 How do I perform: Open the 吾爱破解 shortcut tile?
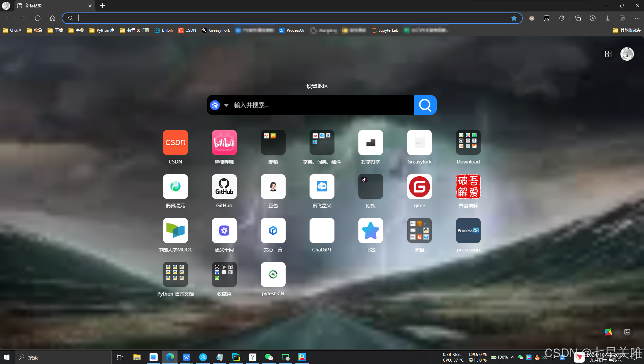click(x=468, y=186)
